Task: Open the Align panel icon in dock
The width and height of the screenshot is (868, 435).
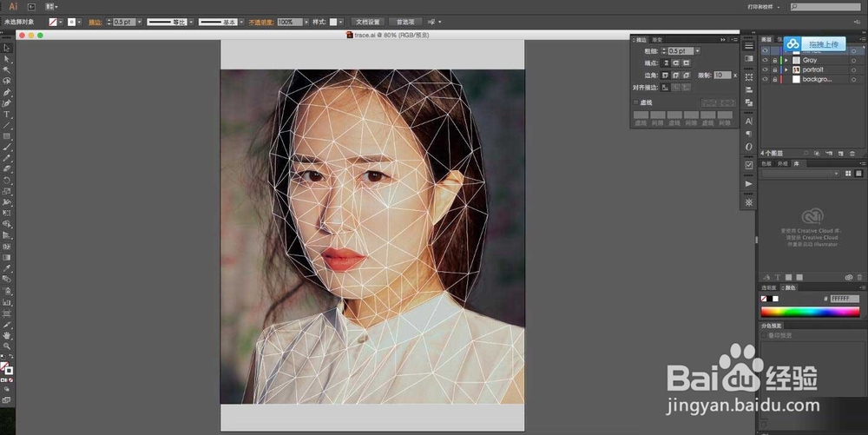Action: 749,89
